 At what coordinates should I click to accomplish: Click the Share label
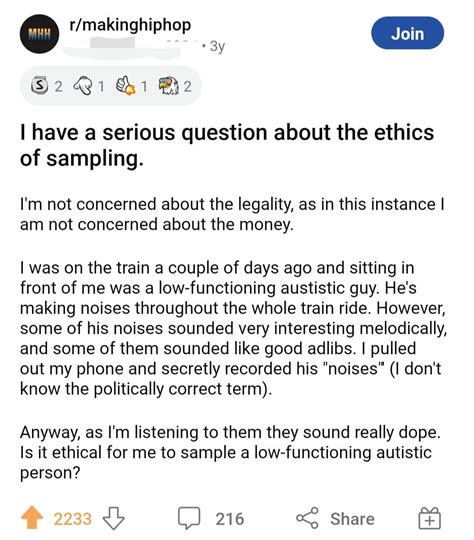[352, 519]
